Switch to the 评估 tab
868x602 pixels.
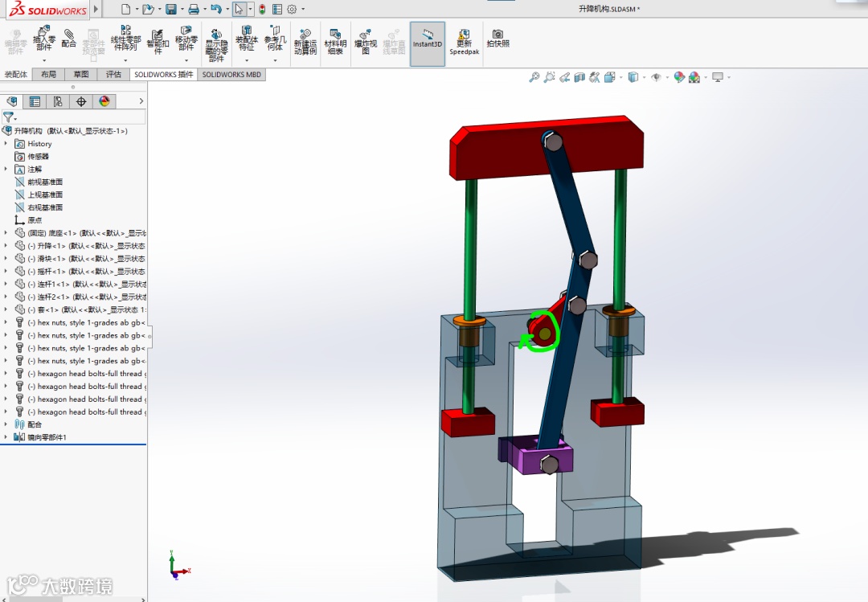pyautogui.click(x=113, y=74)
